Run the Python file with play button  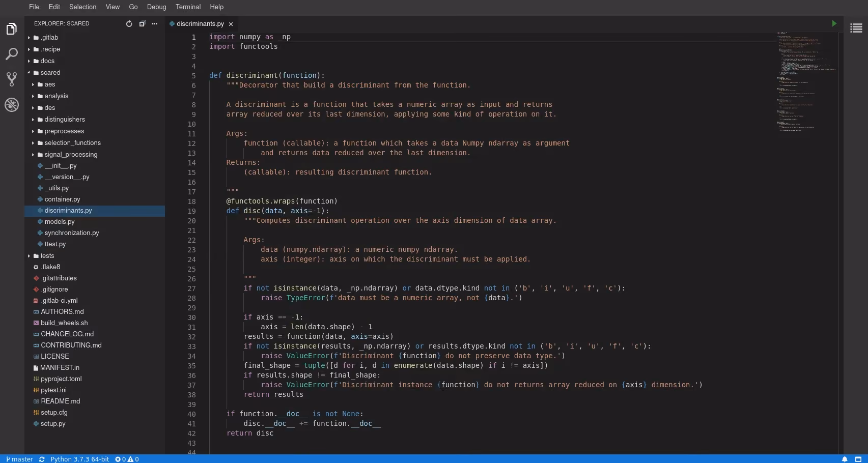(834, 23)
